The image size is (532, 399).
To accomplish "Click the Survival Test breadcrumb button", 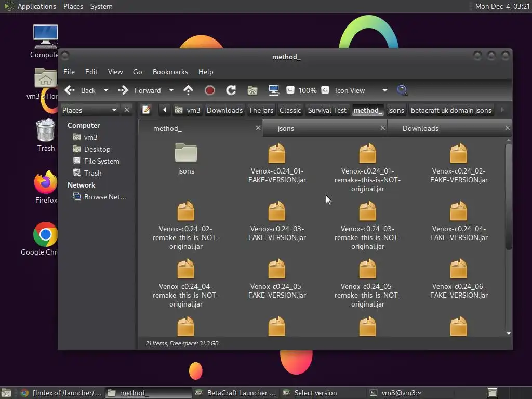I will [327, 110].
